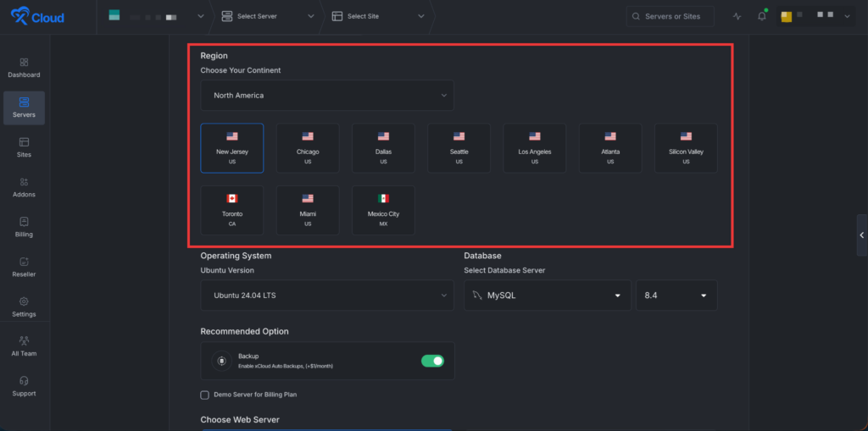The height and width of the screenshot is (431, 868).
Task: Select the Toronto CA region
Action: click(231, 209)
